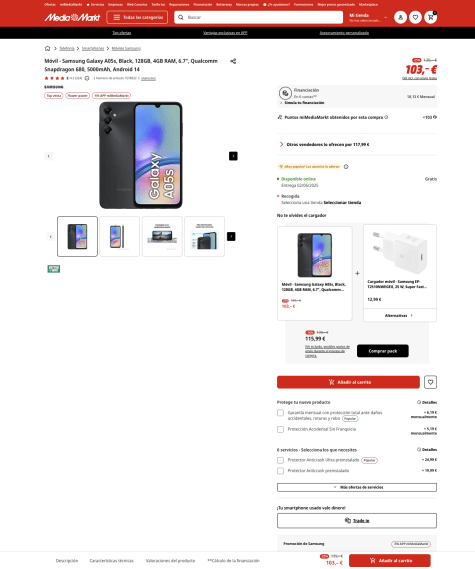The width and height of the screenshot is (475, 569).
Task: Show next product image with right arrow
Action: [233, 156]
